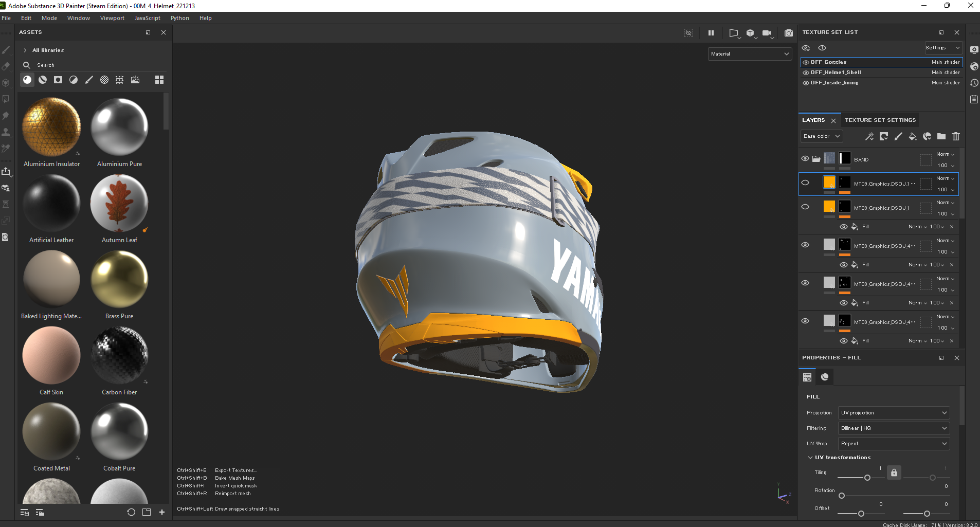Select the Smudge tool in left toolbar
This screenshot has width=980, height=527.
pyautogui.click(x=6, y=116)
